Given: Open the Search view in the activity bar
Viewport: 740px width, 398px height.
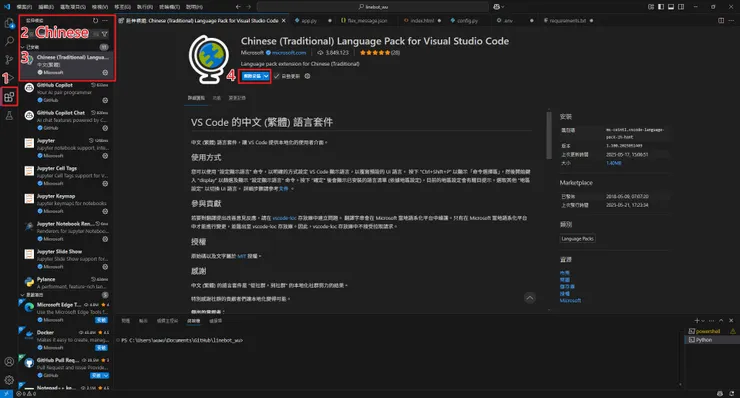Looking at the screenshot, I should point(9,41).
